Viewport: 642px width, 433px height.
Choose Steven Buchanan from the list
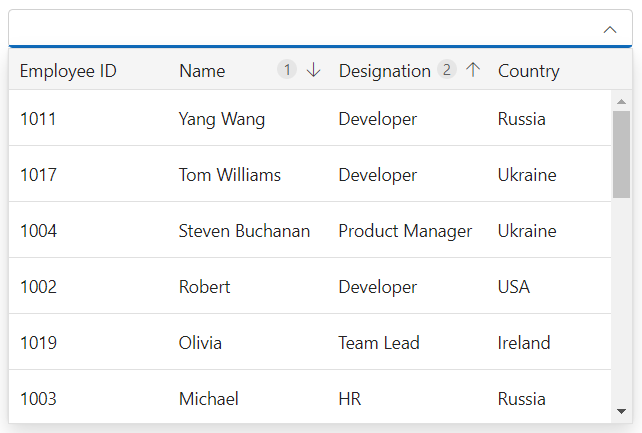pos(244,231)
